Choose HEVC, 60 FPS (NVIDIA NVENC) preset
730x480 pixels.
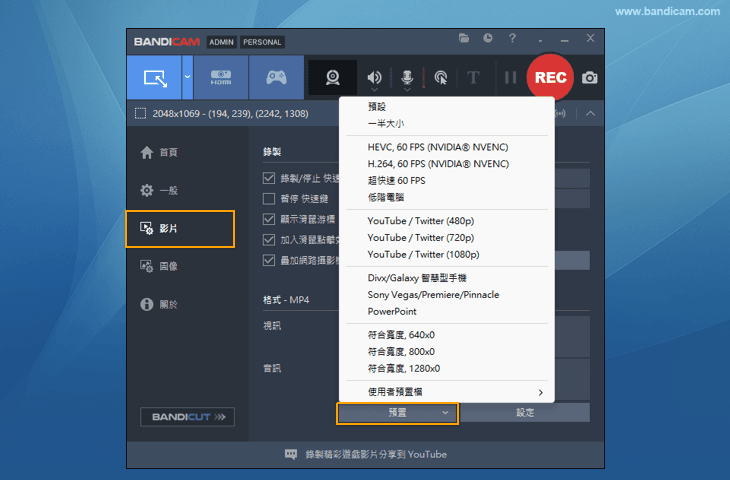click(x=446, y=147)
